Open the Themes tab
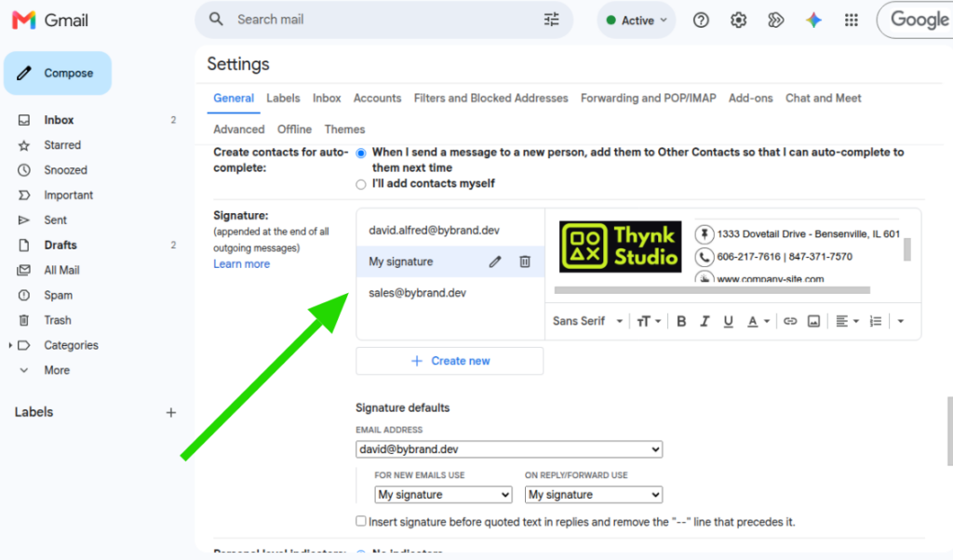The width and height of the screenshot is (953, 560). tap(344, 129)
